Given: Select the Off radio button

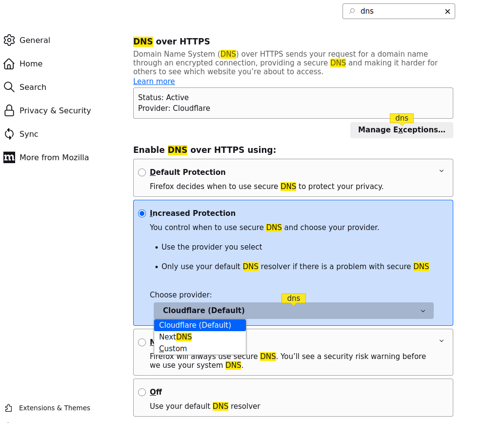Looking at the screenshot, I should click(x=142, y=392).
